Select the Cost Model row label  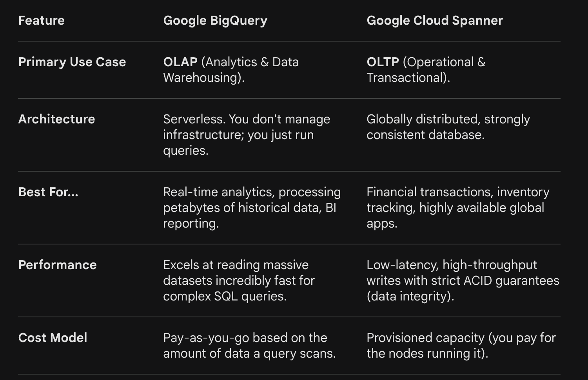tap(53, 338)
